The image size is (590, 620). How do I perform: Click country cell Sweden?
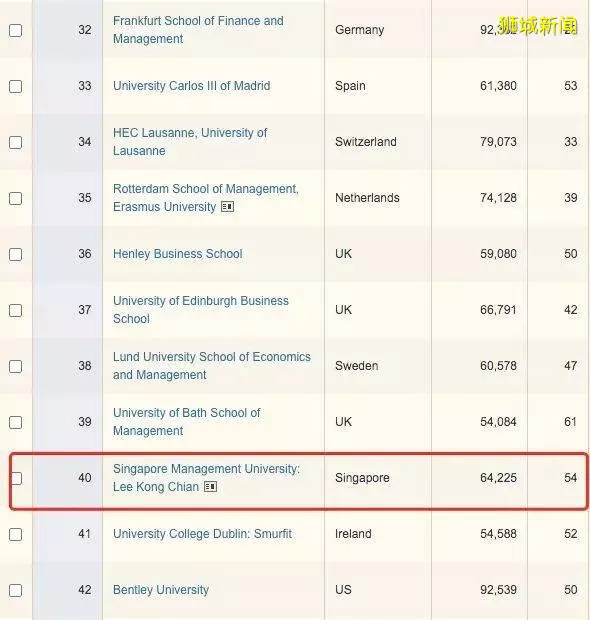356,366
